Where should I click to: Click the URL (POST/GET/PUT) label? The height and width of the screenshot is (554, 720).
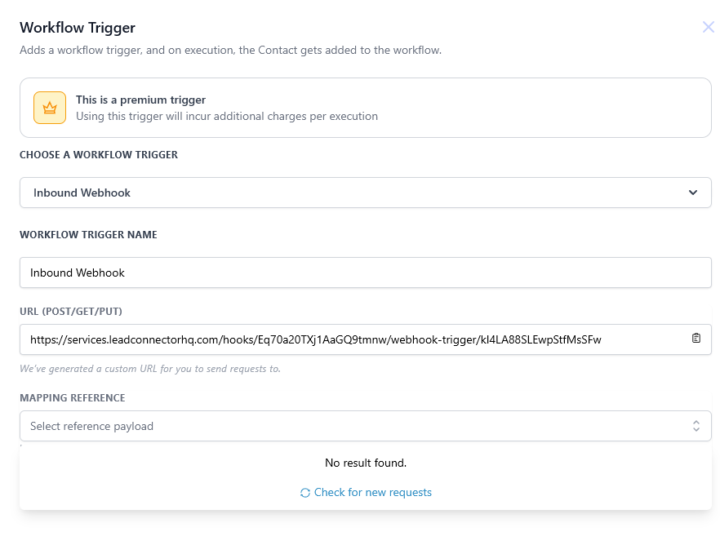coord(71,311)
